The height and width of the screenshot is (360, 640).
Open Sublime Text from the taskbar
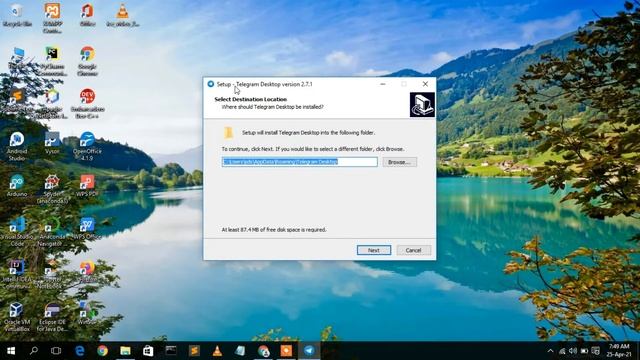(194, 351)
